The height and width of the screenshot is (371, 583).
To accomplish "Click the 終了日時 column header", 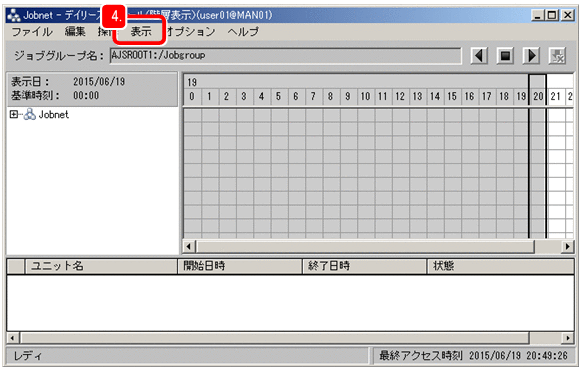I will point(364,266).
